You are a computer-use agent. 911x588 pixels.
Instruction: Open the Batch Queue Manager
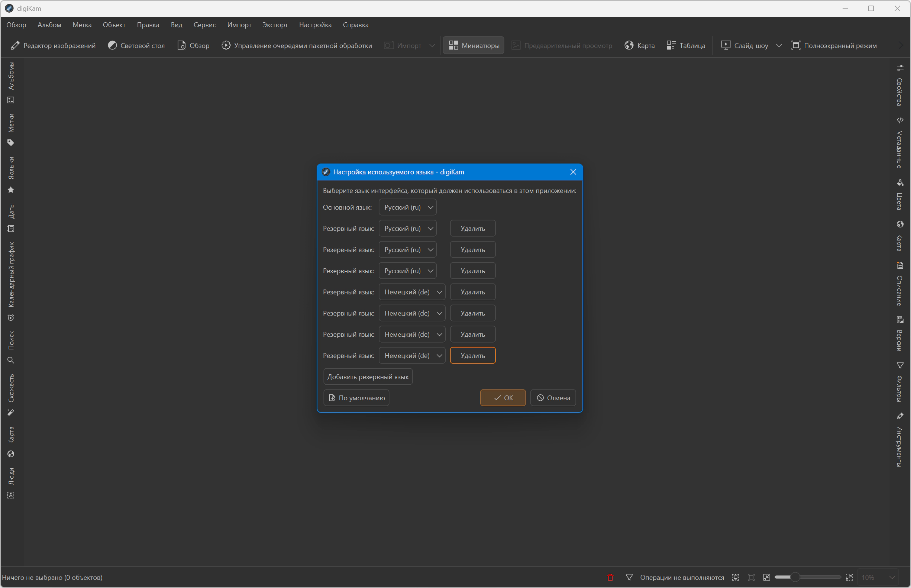tap(297, 45)
